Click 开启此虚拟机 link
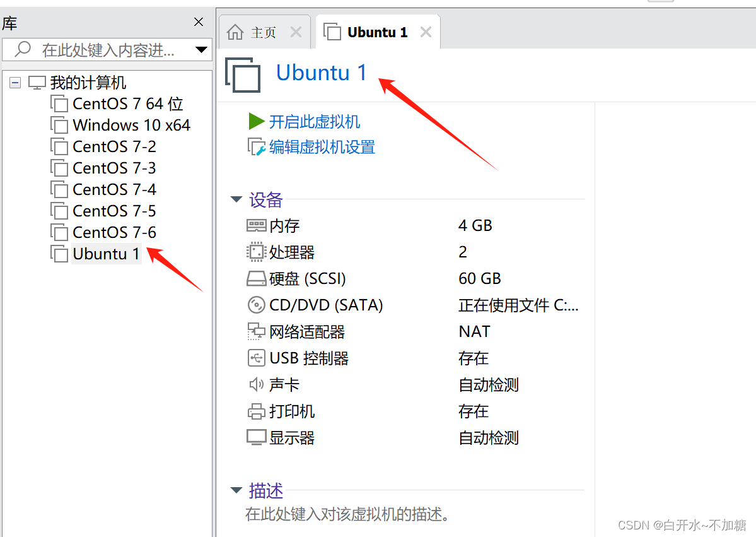 (x=315, y=122)
